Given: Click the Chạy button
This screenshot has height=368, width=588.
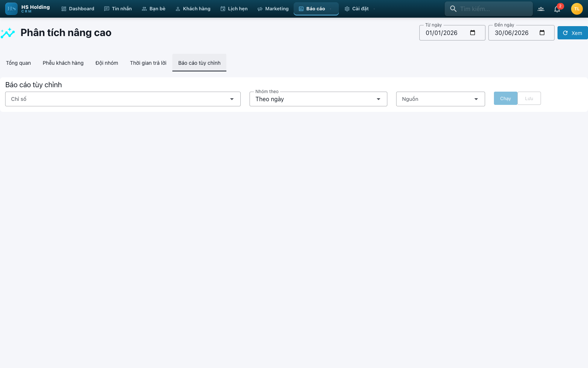Looking at the screenshot, I should 506,98.
